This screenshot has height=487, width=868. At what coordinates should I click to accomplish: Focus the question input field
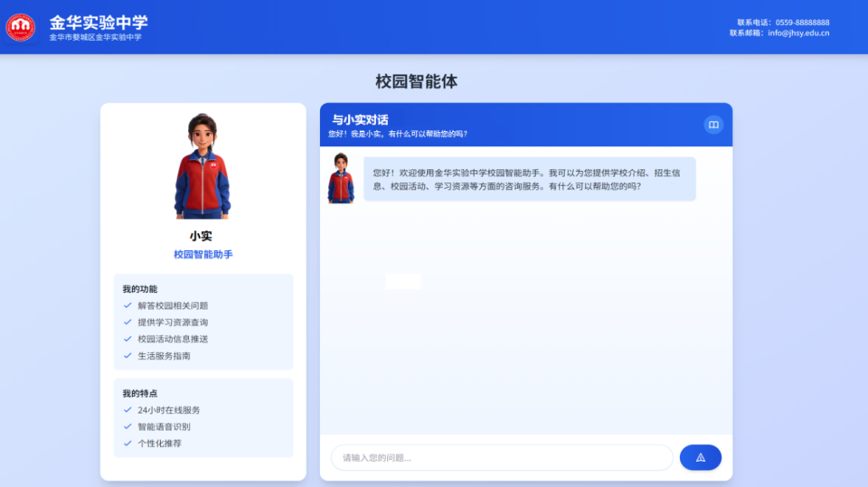[502, 458]
